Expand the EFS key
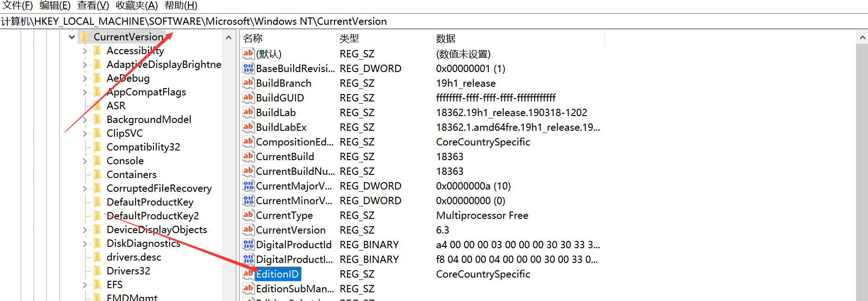 click(x=85, y=285)
